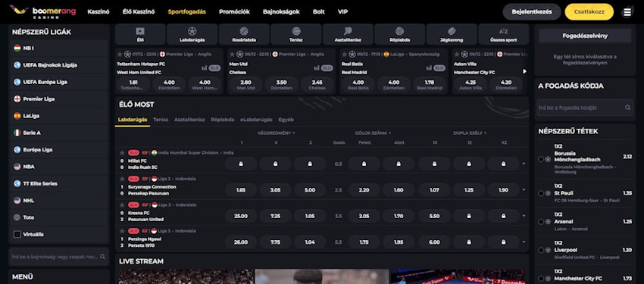Open the hamburger menu icon
Screen dimensions: 644x284
(627, 12)
